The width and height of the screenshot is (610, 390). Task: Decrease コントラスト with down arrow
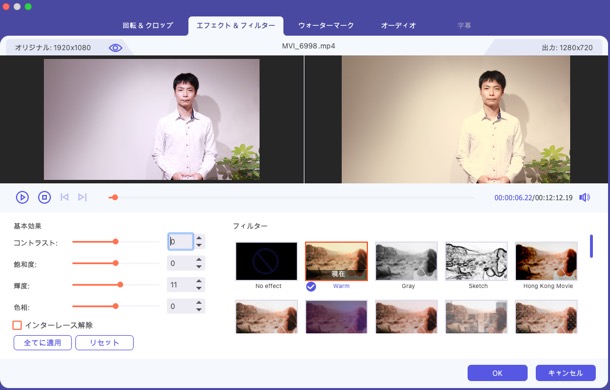click(199, 245)
